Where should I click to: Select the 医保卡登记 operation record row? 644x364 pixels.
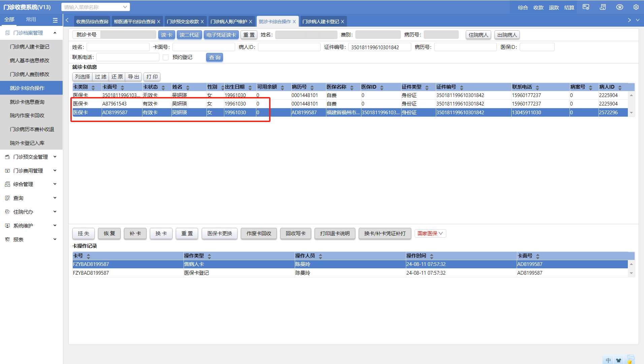350,273
